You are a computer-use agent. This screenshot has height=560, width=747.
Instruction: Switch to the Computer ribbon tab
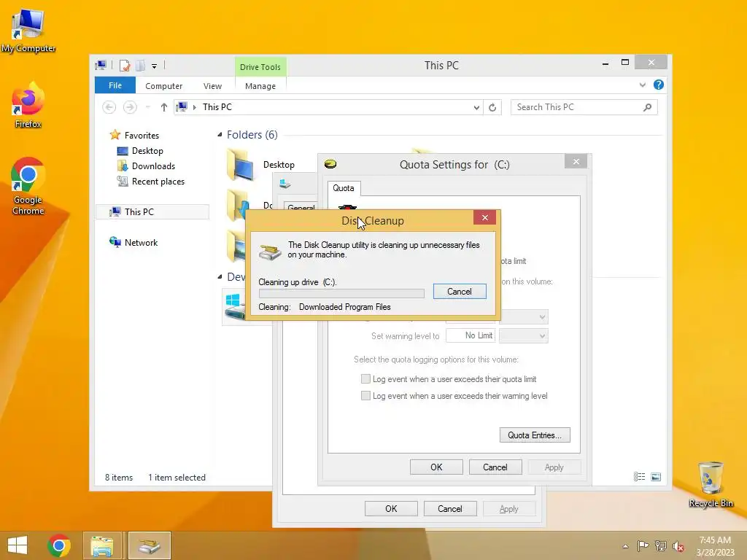tap(164, 86)
